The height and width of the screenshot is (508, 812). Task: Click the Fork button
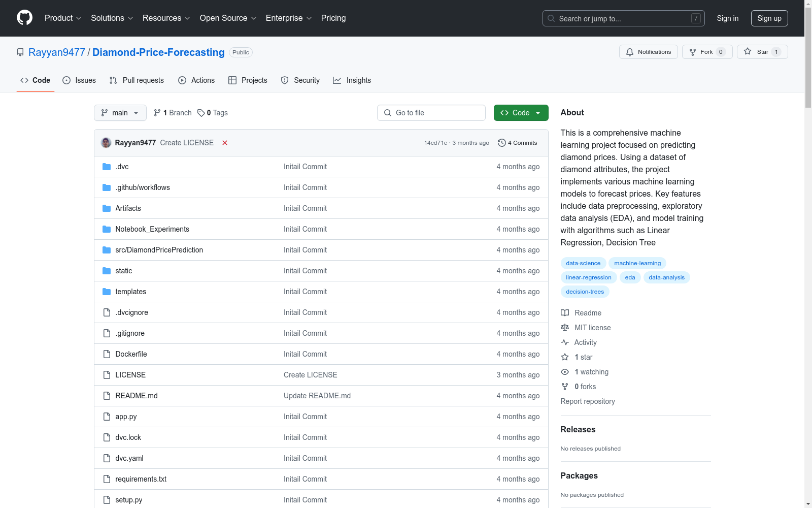click(707, 52)
